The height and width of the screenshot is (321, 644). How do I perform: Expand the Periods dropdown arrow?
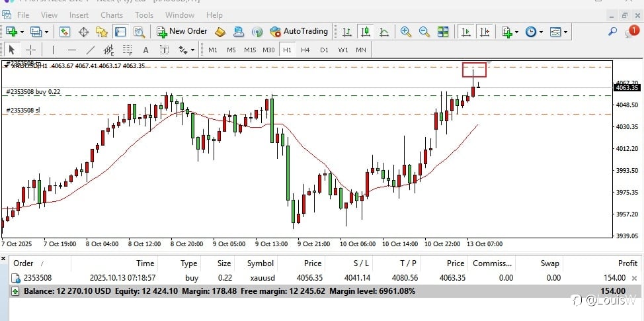point(542,32)
